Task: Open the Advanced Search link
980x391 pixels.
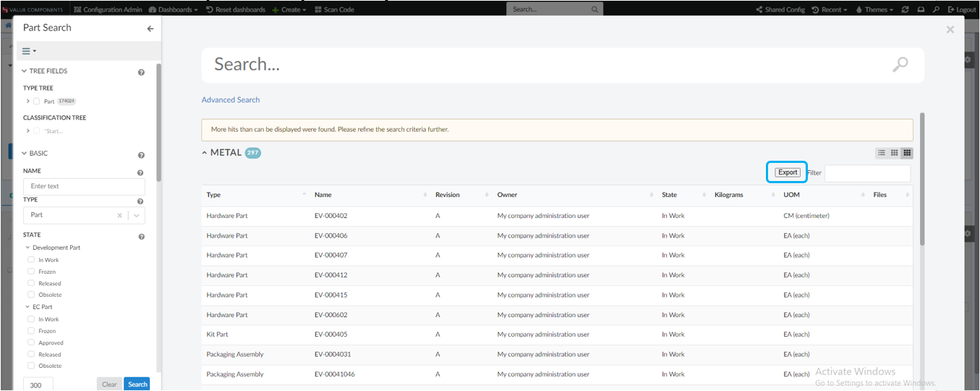Action: click(x=230, y=100)
